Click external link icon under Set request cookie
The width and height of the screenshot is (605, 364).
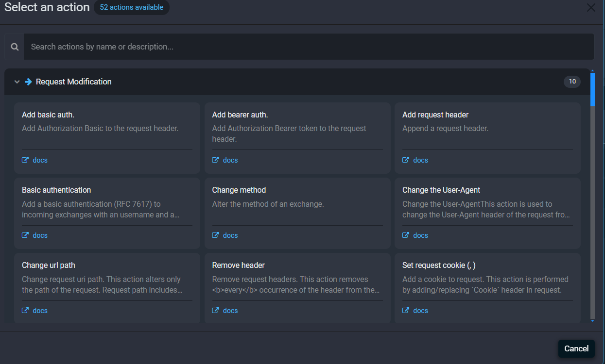pos(406,310)
